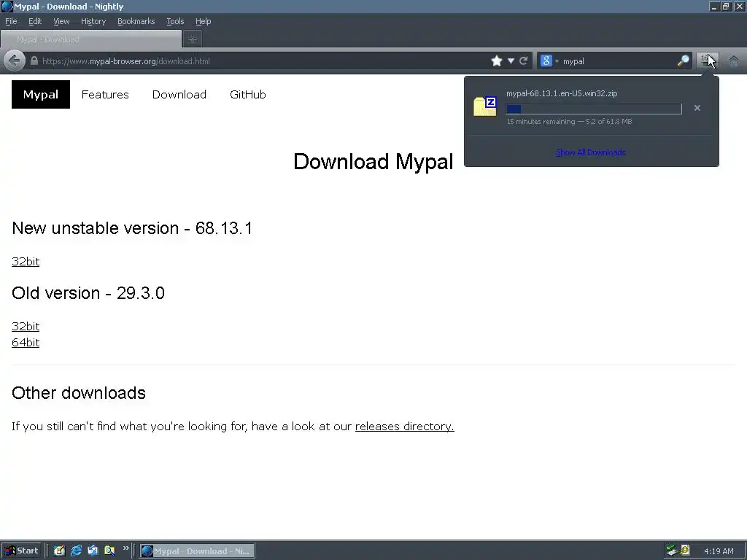This screenshot has width=747, height=560.
Task: Click the Other downloads heading
Action: 79,393
